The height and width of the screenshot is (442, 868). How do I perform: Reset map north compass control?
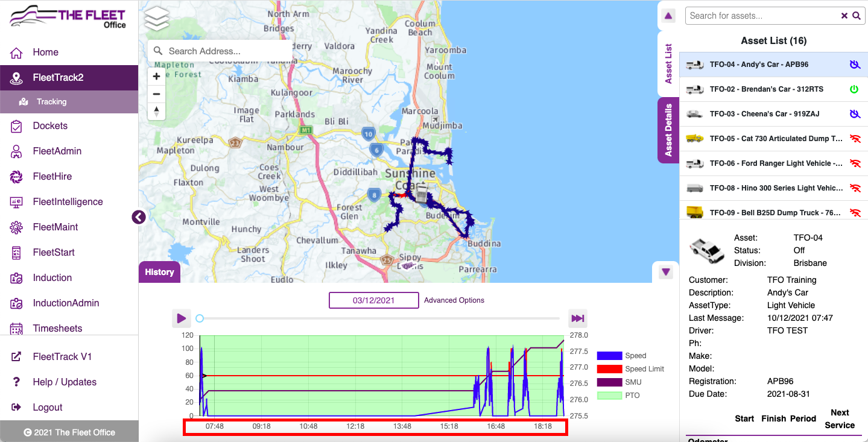coord(156,112)
